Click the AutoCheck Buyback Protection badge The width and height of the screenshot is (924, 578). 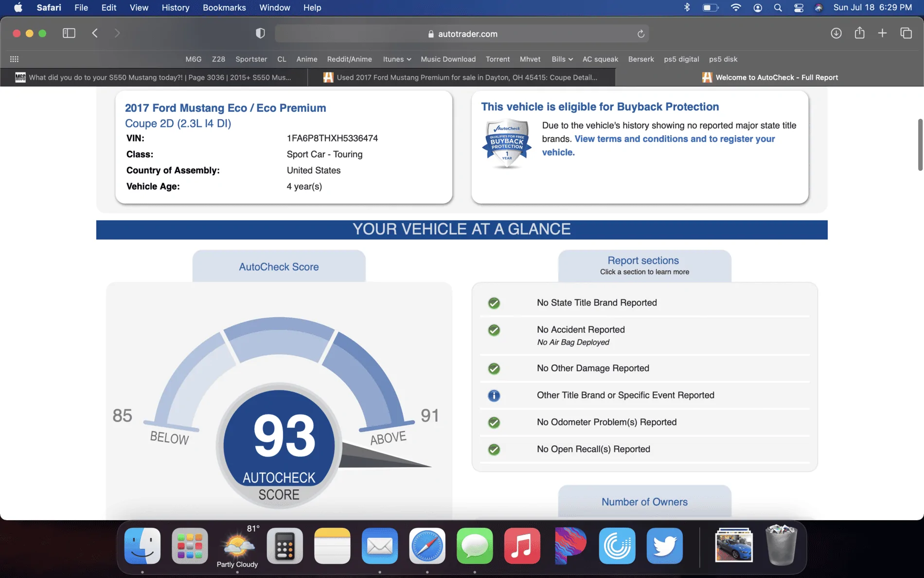pos(507,144)
